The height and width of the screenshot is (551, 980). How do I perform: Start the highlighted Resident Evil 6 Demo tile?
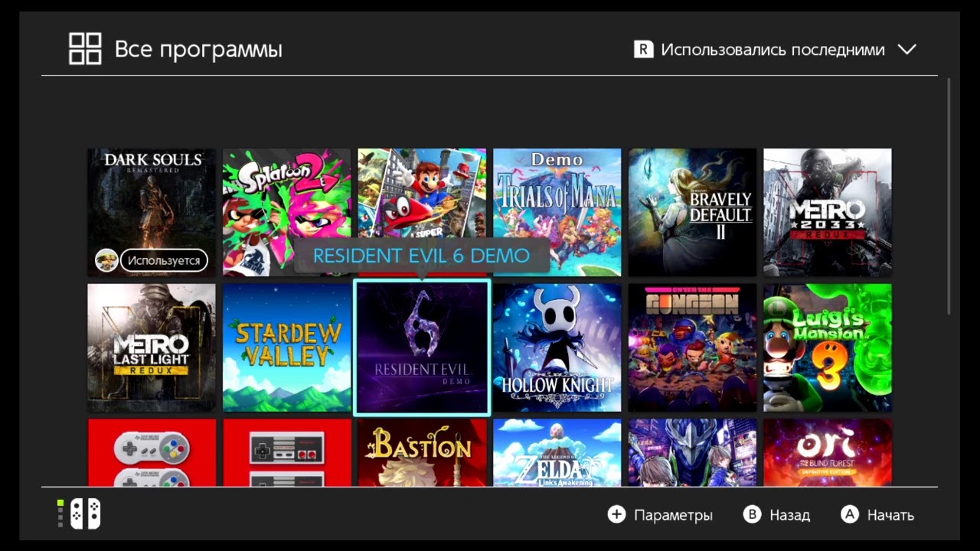(422, 347)
